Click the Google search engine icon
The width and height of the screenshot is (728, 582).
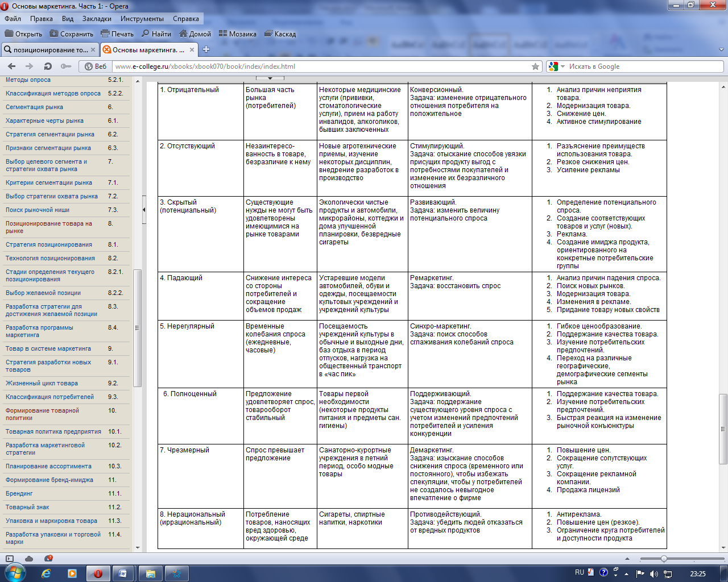click(x=553, y=66)
